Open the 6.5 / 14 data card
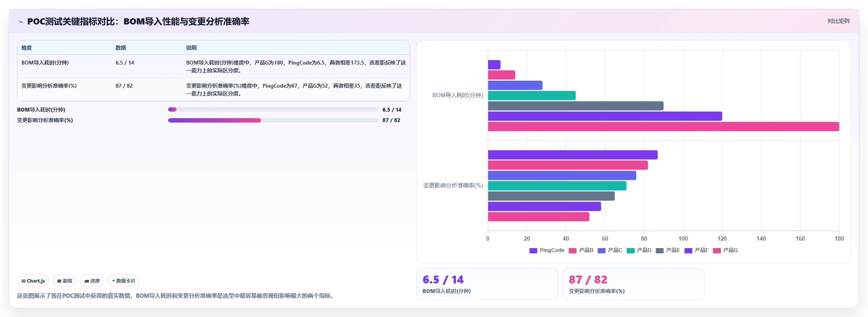Image resolution: width=868 pixels, height=317 pixels. (x=487, y=284)
